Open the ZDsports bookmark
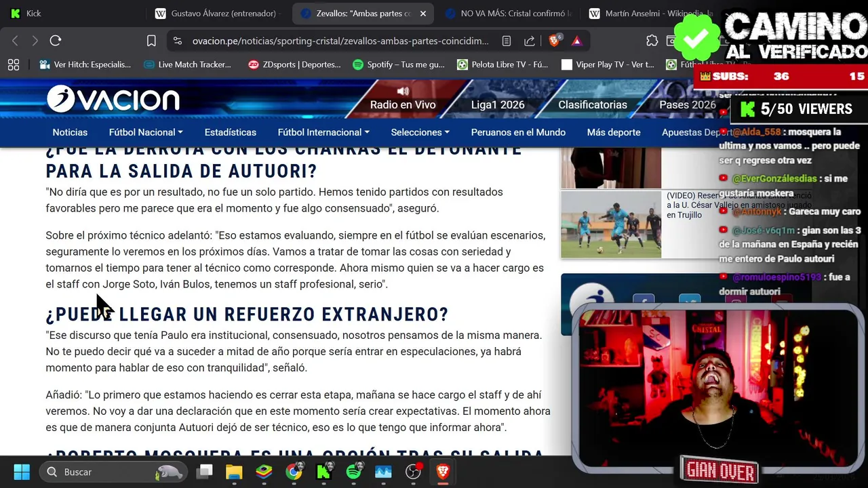This screenshot has width=868, height=488. (x=294, y=64)
